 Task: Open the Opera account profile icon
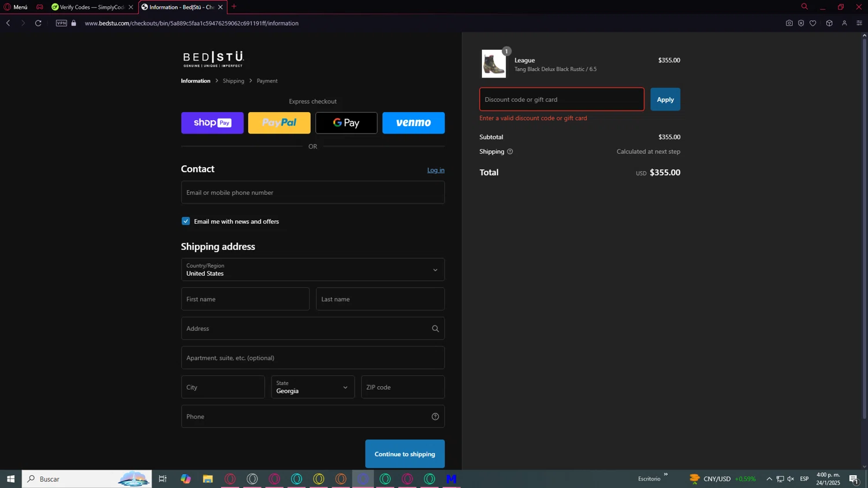(844, 23)
